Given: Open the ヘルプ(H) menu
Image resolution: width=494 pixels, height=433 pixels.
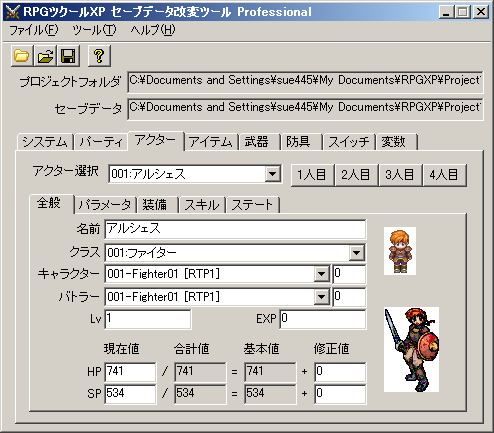Looking at the screenshot, I should [x=153, y=30].
